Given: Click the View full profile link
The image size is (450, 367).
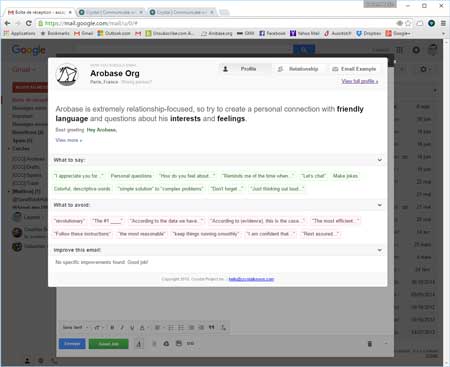Looking at the screenshot, I should pyautogui.click(x=360, y=81).
